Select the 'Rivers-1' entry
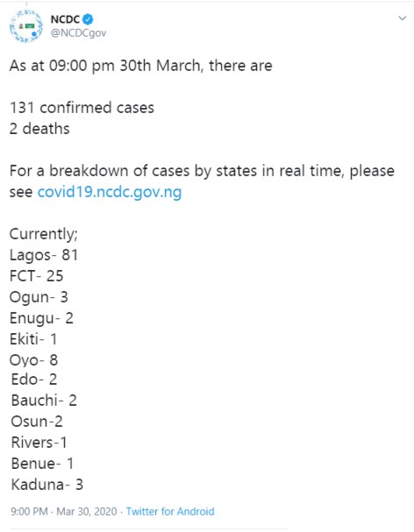Screen dimensions: 414x532 point(39,443)
